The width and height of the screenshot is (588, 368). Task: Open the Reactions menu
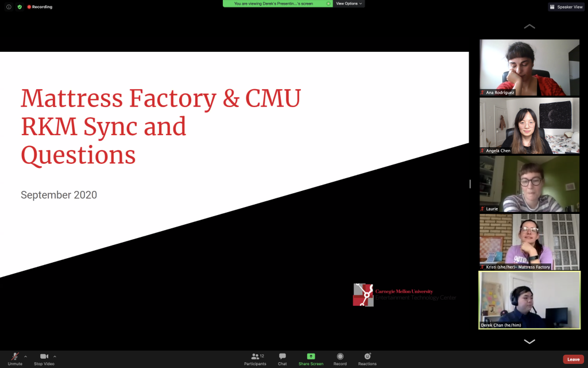[367, 359]
